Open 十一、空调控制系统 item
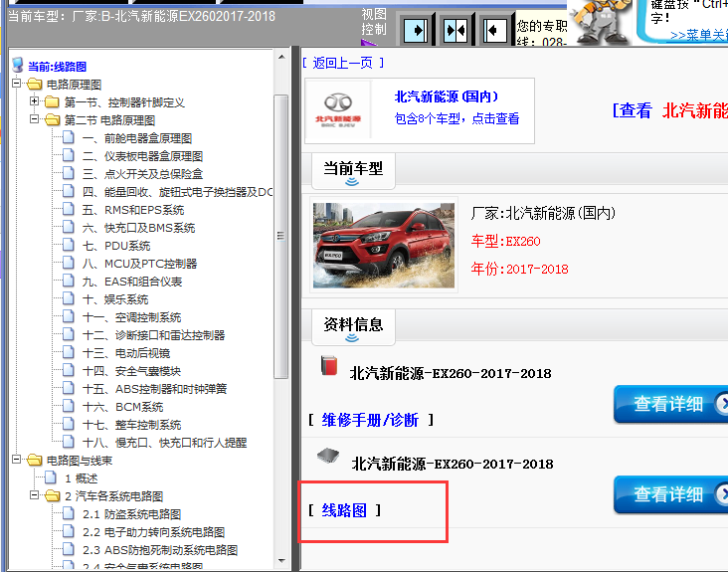Image resolution: width=728 pixels, height=572 pixels. [x=131, y=317]
